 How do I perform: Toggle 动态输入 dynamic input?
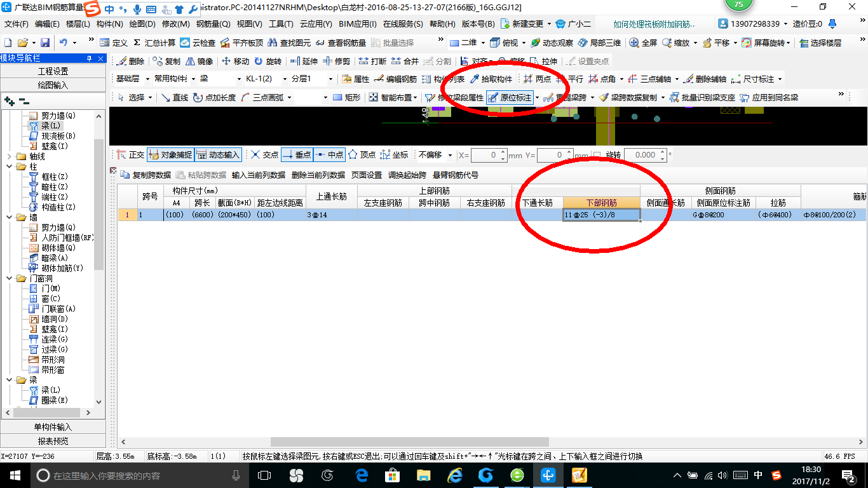tap(218, 154)
